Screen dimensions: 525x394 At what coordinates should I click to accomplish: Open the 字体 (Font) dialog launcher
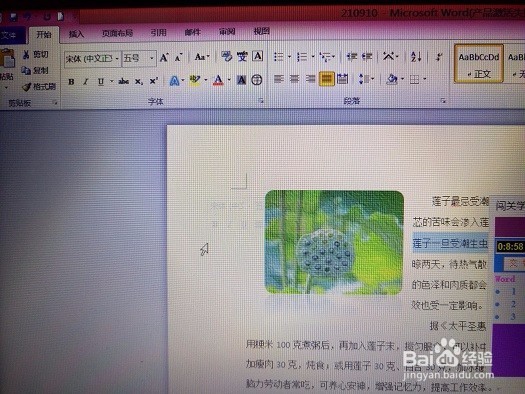tap(261, 100)
